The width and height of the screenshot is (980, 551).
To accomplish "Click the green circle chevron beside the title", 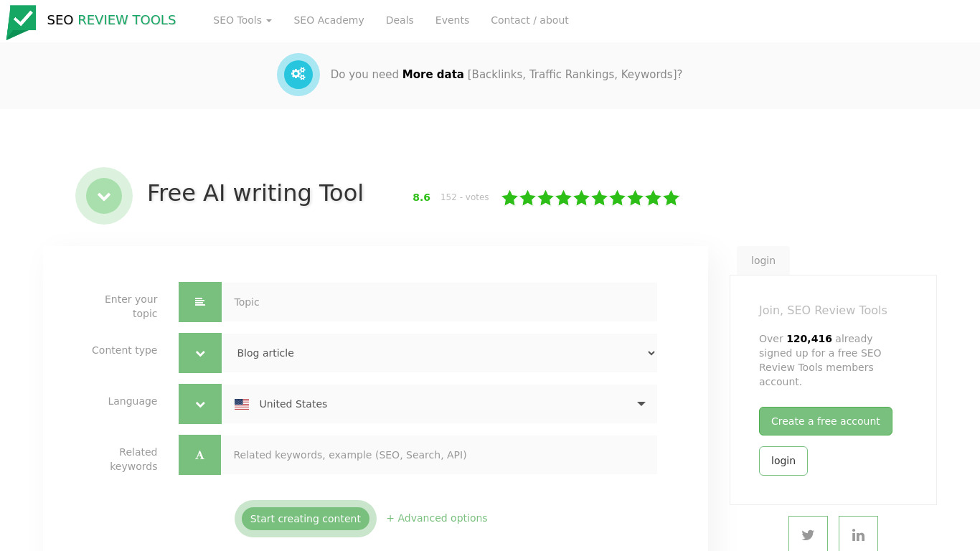I will [x=104, y=196].
